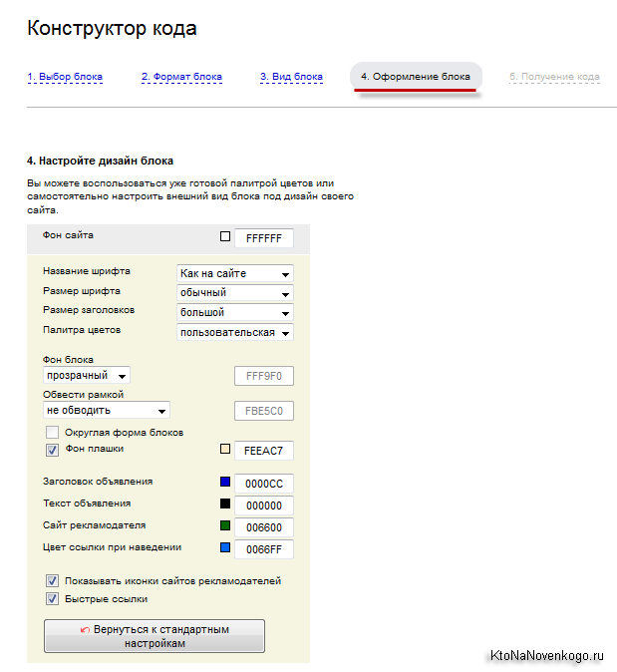Expand the Обвести рамкой dropdown
Screen dimensions: 617x672
[107, 410]
